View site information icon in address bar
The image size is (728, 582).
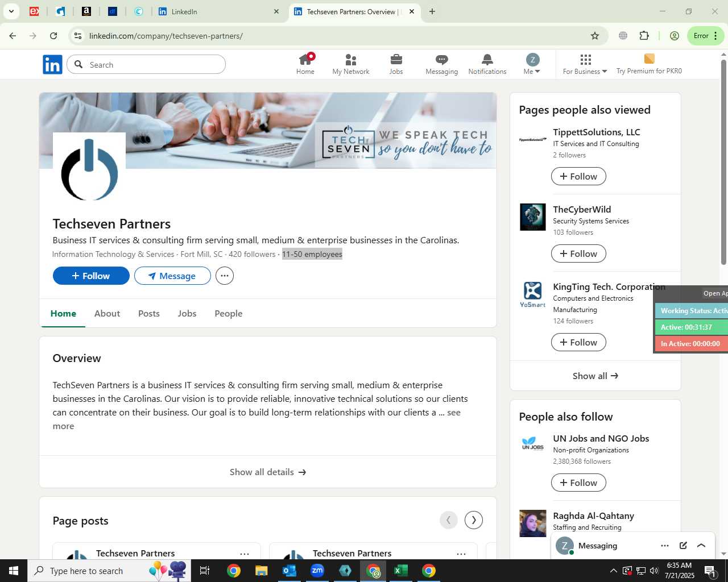[78, 36]
